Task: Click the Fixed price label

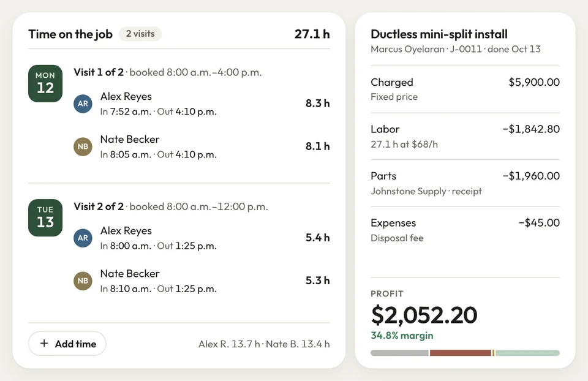Action: (x=394, y=97)
